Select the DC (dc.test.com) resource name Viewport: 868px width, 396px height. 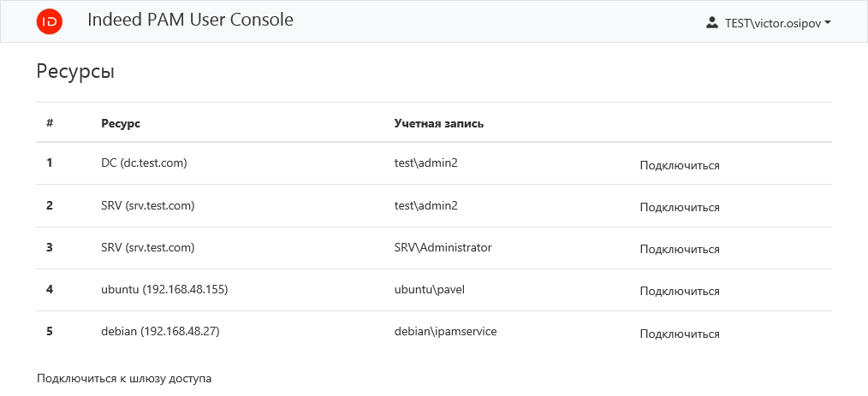click(144, 163)
